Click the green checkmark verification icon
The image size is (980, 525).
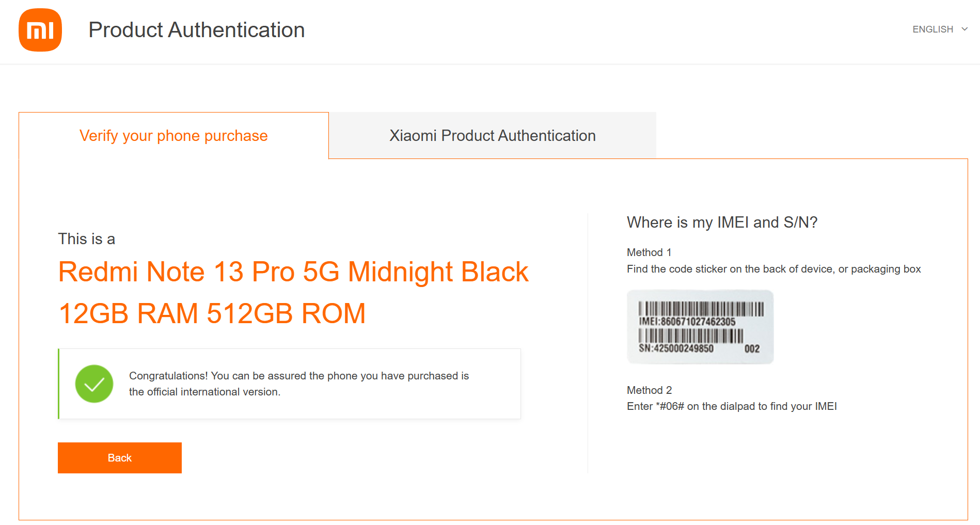pos(94,384)
